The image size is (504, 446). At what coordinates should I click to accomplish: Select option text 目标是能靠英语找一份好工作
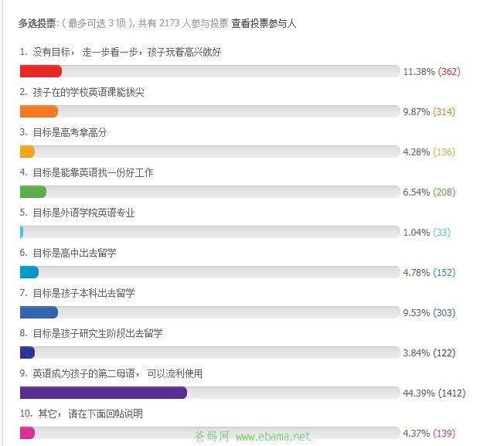[93, 172]
